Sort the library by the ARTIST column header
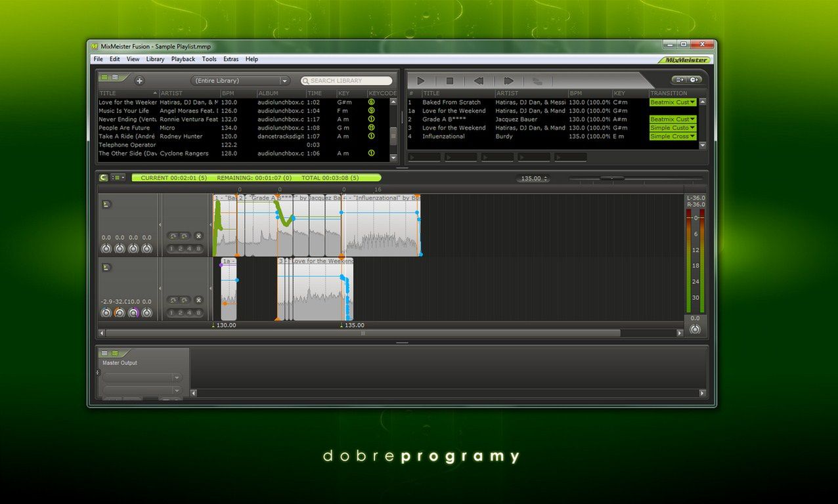 [188, 93]
